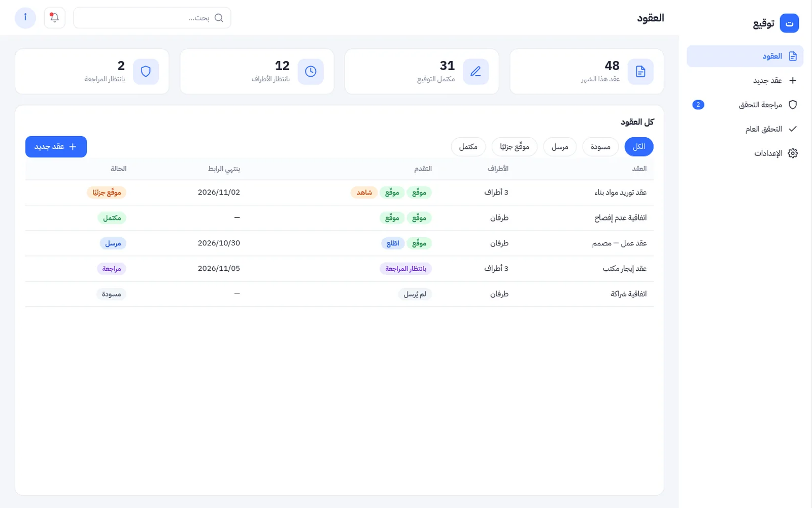Filter contracts by مرسل tab
Viewport: 812px width, 508px height.
point(560,147)
